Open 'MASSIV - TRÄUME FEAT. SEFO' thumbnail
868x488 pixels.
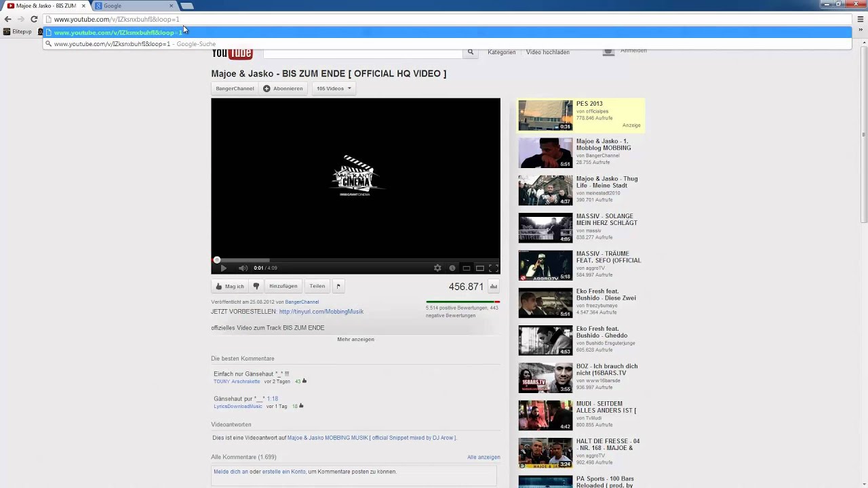coord(545,265)
